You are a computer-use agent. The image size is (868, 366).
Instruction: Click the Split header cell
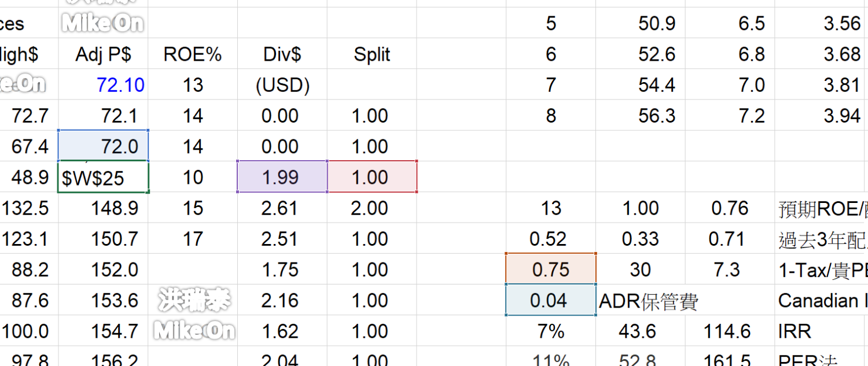point(372,54)
